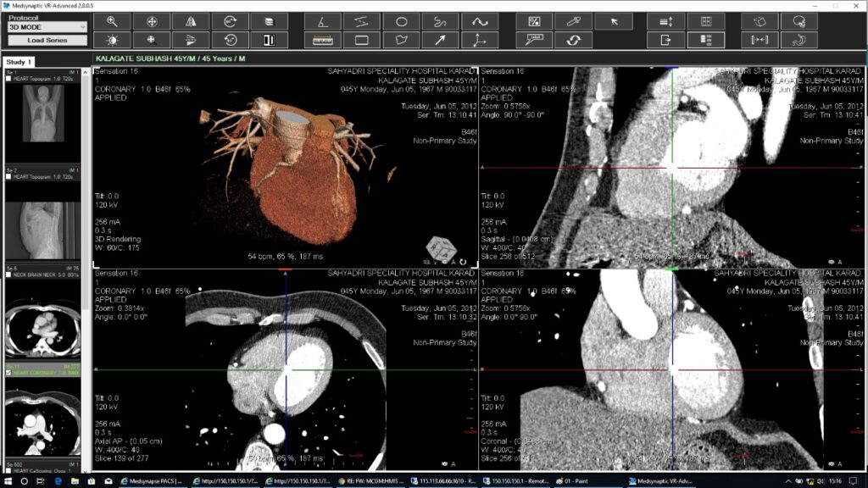Switch to the Study 1 tab

pos(19,62)
